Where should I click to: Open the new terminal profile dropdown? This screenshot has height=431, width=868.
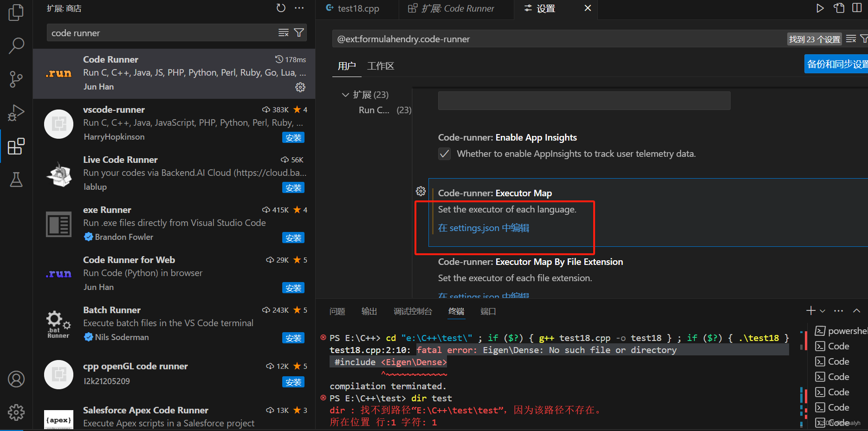[x=823, y=311]
